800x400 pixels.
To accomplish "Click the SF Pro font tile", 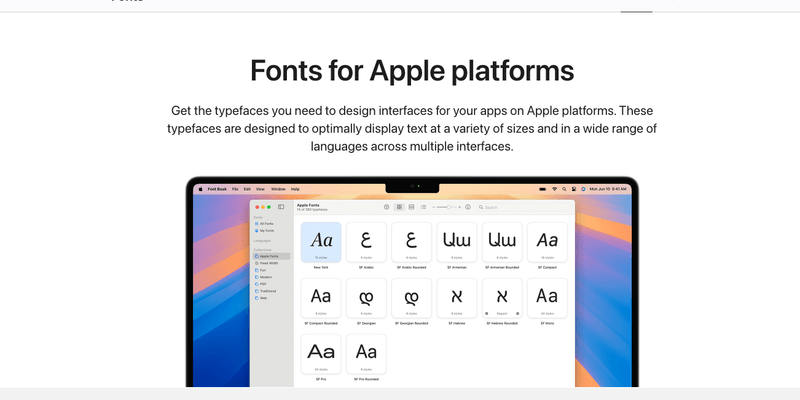I will pyautogui.click(x=321, y=354).
